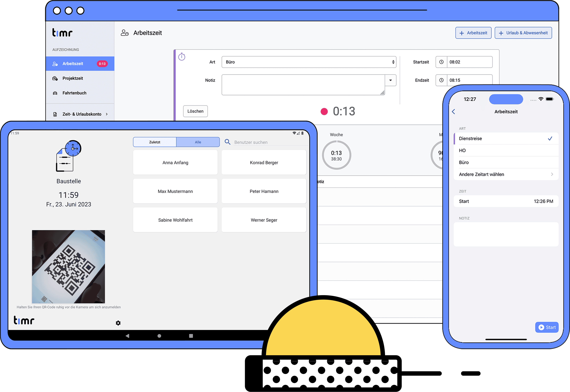Select Büro type on phone
The image size is (570, 392).
[x=506, y=162]
